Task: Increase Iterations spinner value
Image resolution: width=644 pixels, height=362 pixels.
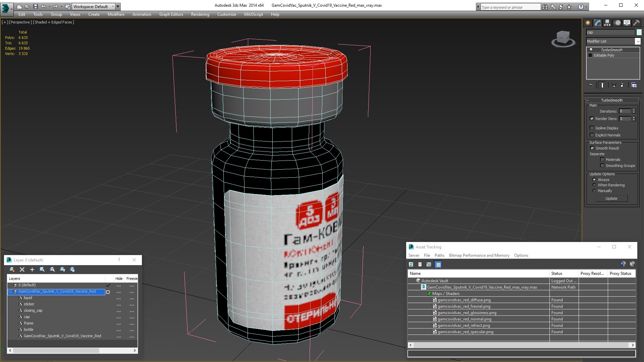Action: coord(634,110)
